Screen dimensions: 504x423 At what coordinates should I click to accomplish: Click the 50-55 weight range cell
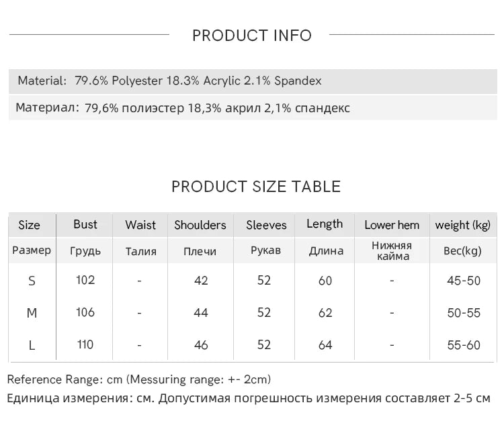[464, 313]
